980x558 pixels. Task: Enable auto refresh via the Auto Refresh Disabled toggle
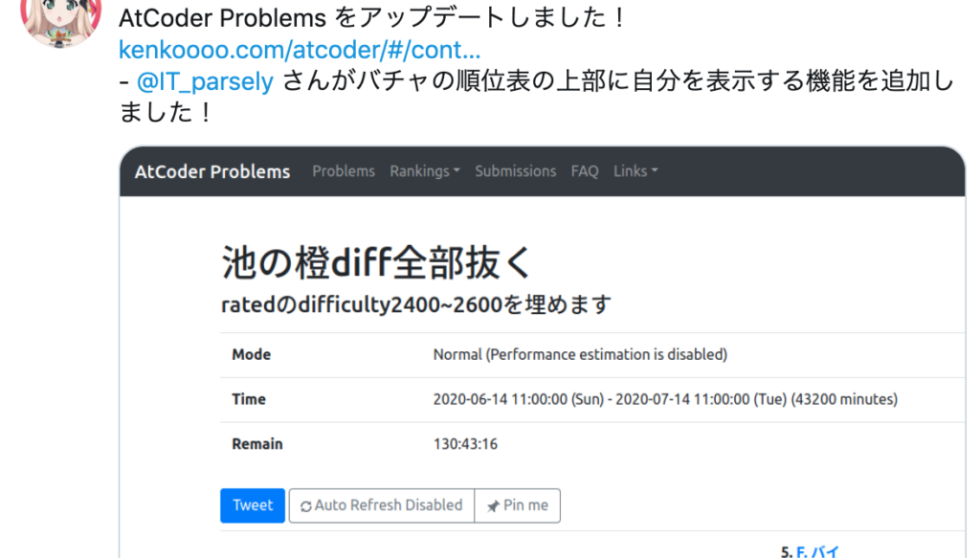click(381, 505)
